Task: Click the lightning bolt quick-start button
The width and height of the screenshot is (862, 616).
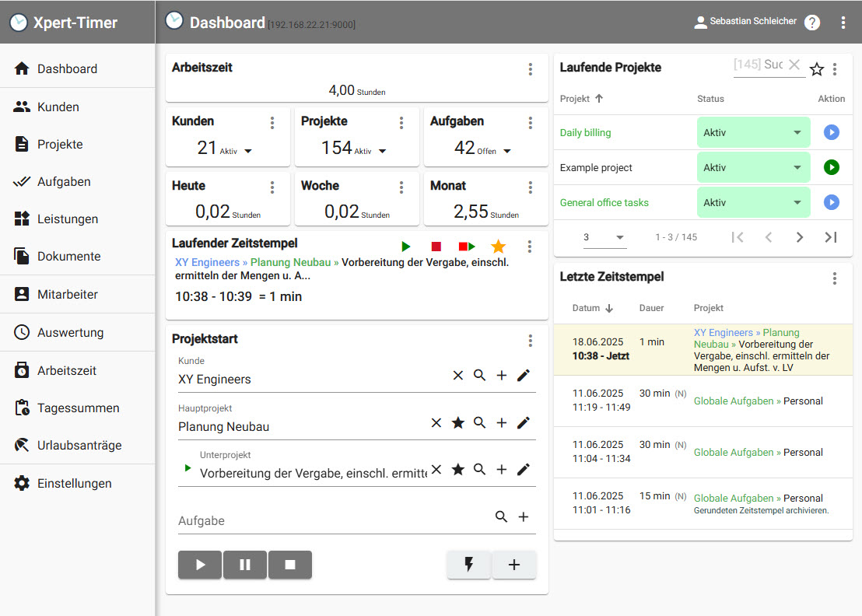Action: pos(469,565)
